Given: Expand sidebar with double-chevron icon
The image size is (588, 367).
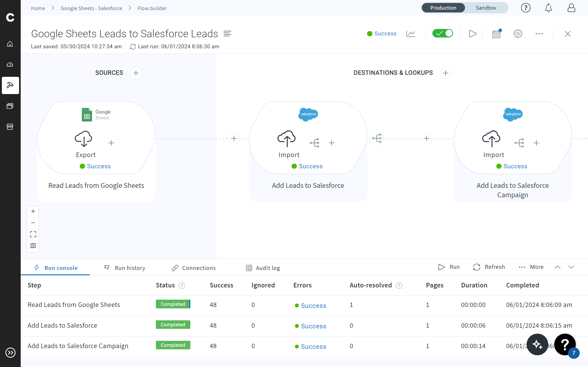Looking at the screenshot, I should 10,353.
